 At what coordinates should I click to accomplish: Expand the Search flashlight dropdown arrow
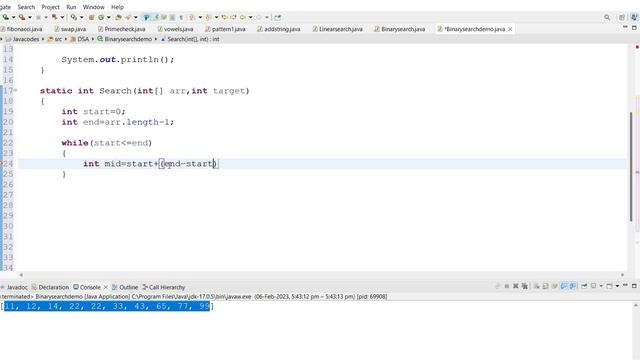pos(136,17)
